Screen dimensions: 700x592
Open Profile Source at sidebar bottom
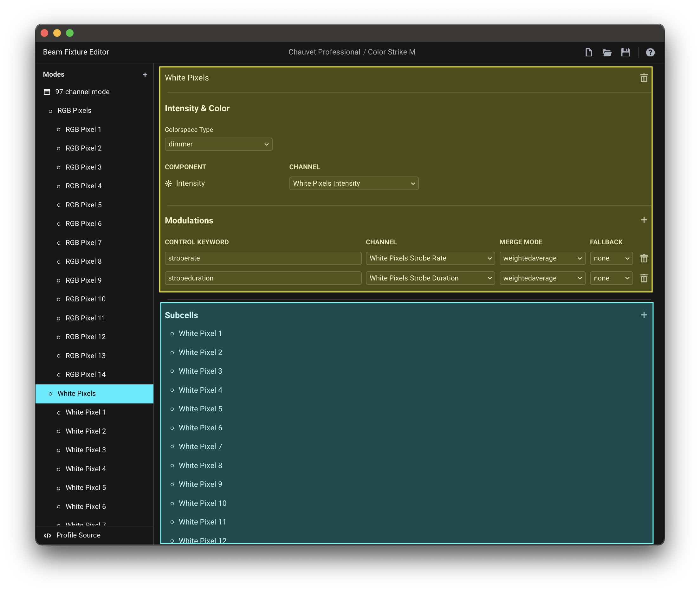(x=95, y=535)
